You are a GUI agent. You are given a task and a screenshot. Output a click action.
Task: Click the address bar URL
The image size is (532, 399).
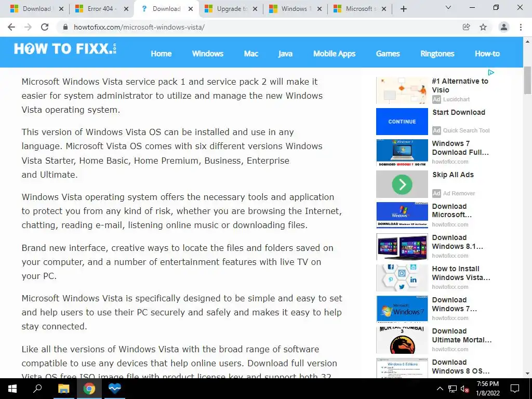pos(139,27)
